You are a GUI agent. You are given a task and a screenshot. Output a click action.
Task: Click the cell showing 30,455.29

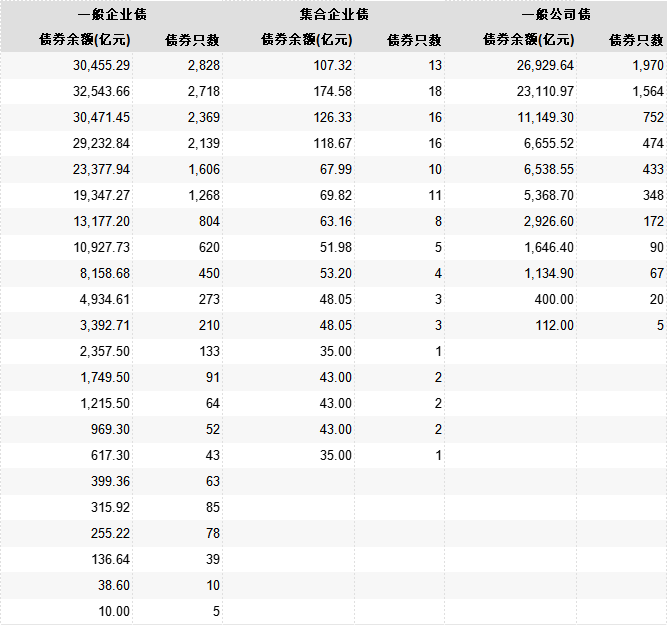coord(101,66)
